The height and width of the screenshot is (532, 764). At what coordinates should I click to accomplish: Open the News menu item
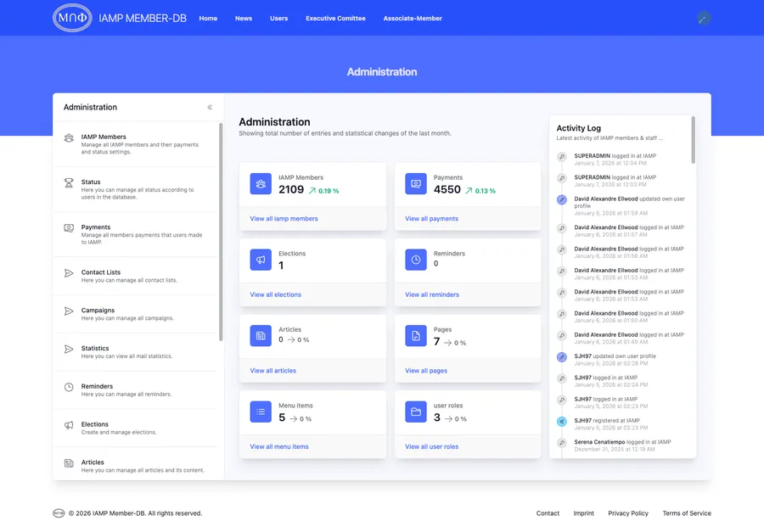click(244, 19)
